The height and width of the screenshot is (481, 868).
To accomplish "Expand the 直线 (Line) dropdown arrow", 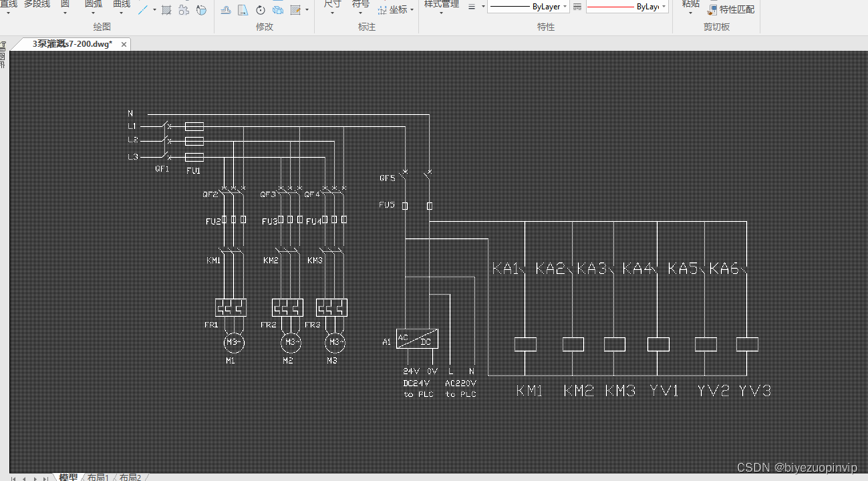I will [8, 13].
